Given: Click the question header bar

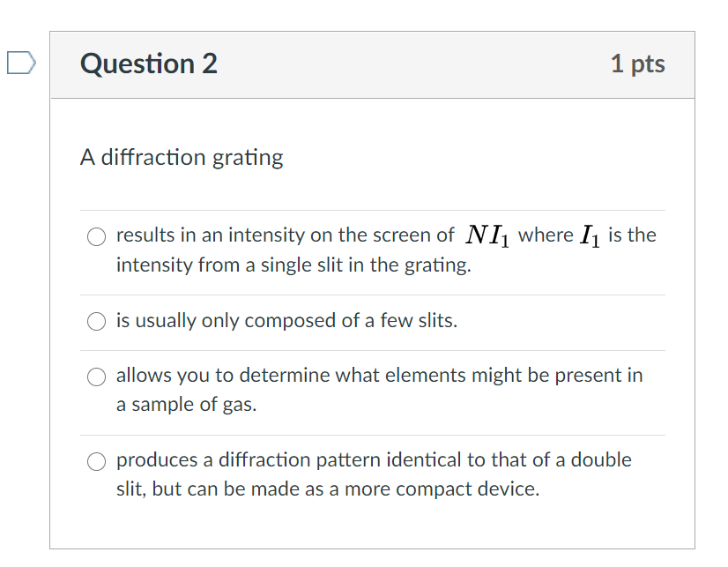Looking at the screenshot, I should point(370,63).
